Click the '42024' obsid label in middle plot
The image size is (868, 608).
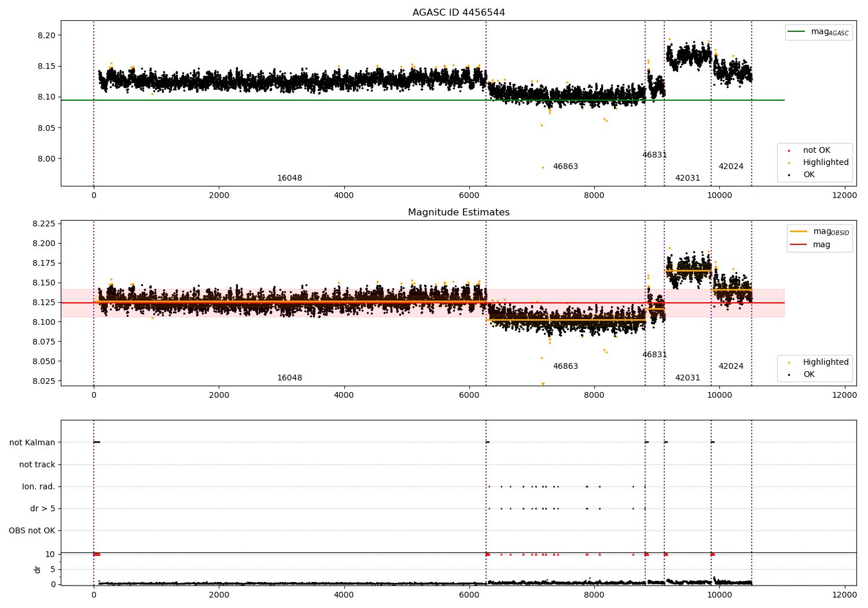tap(731, 366)
